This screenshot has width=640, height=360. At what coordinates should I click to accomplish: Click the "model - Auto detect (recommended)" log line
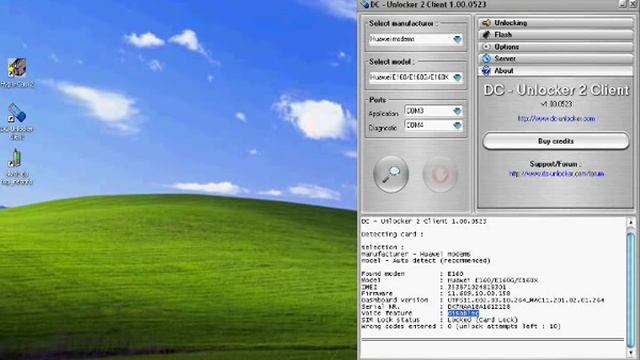pos(426,260)
